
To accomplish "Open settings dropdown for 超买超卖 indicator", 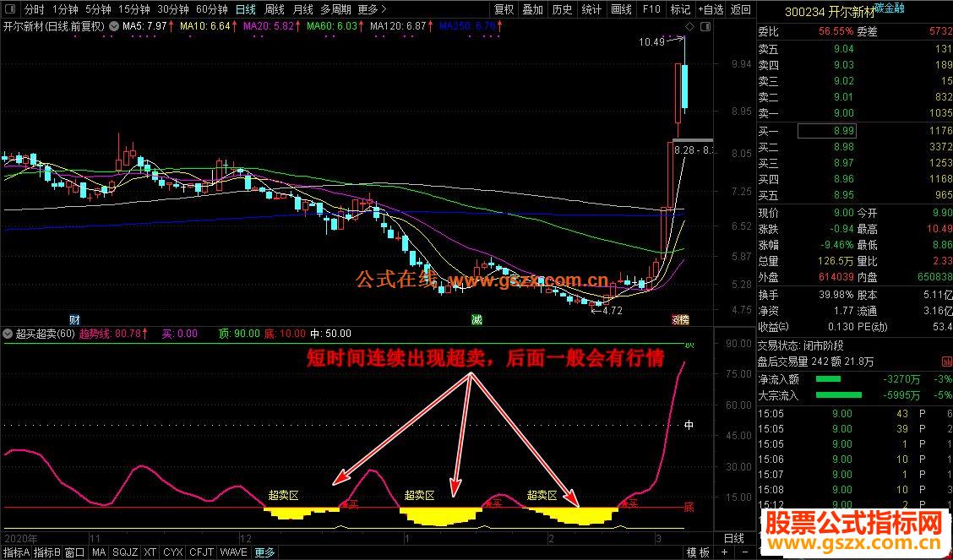I will point(8,334).
